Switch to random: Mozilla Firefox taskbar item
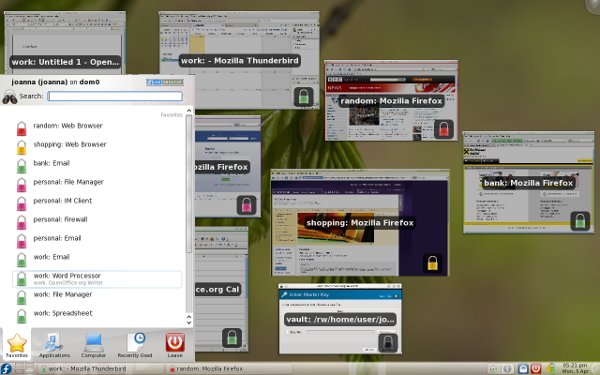 207,369
